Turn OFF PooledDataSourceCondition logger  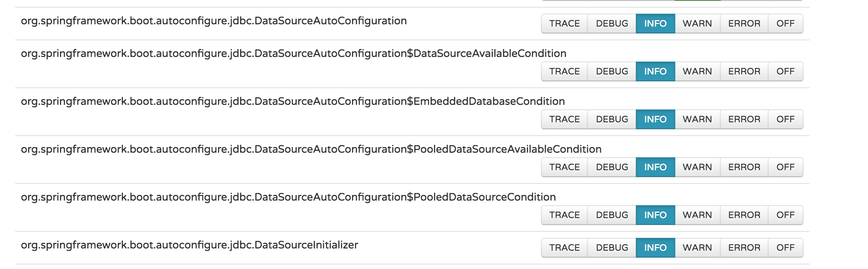(x=785, y=215)
